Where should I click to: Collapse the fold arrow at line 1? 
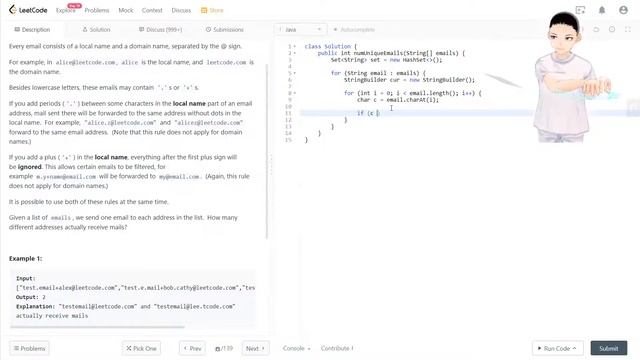295,47
